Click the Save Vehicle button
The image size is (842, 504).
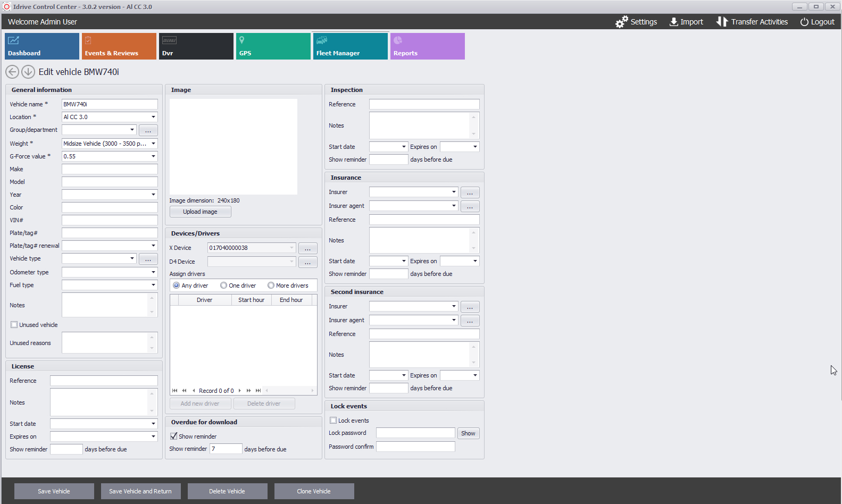54,491
